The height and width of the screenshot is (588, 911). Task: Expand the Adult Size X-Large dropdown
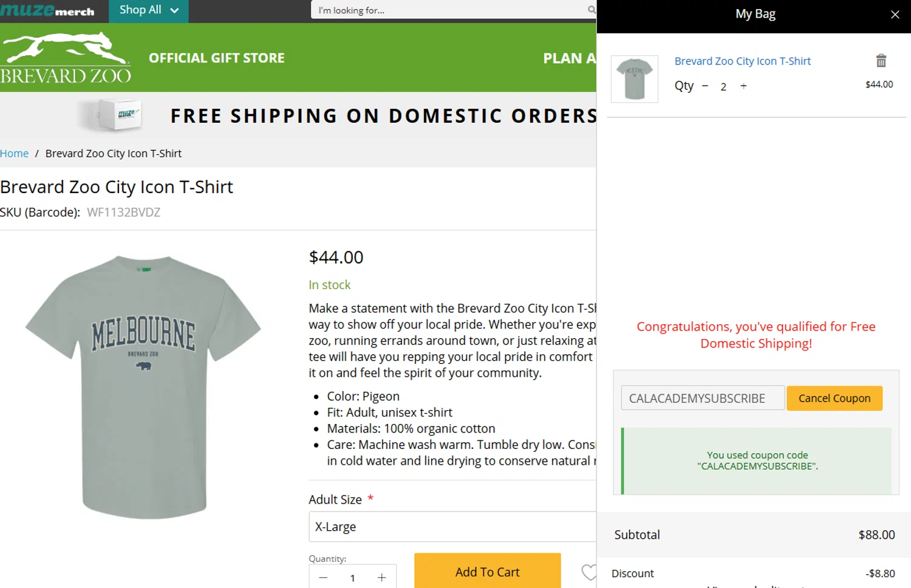(452, 527)
